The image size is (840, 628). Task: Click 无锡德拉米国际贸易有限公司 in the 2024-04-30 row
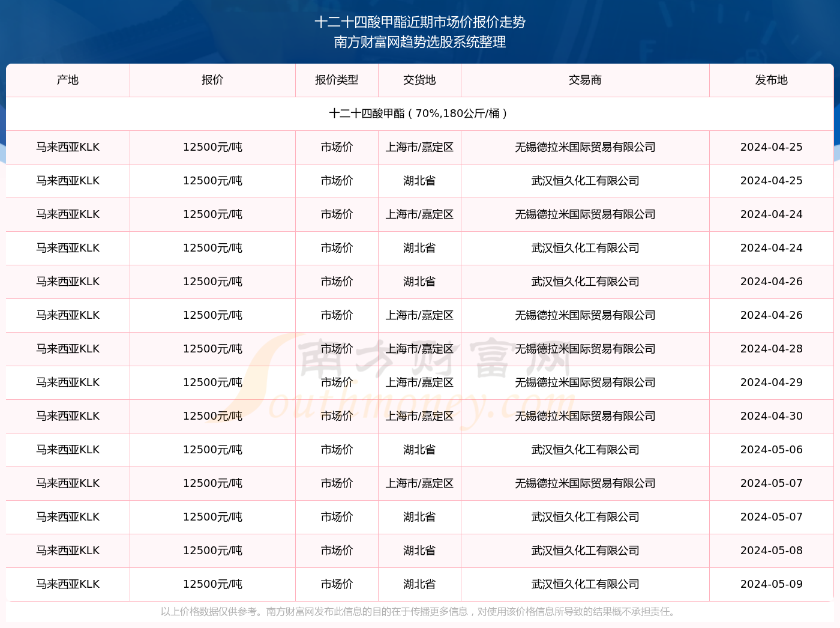click(x=585, y=416)
